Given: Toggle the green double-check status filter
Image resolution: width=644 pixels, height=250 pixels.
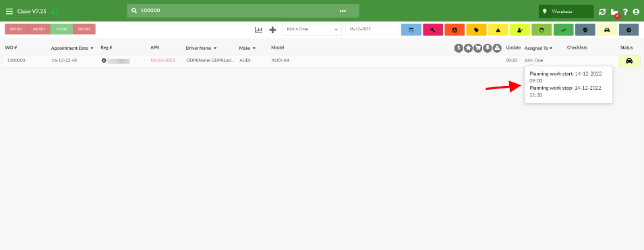Looking at the screenshot, I should [564, 30].
